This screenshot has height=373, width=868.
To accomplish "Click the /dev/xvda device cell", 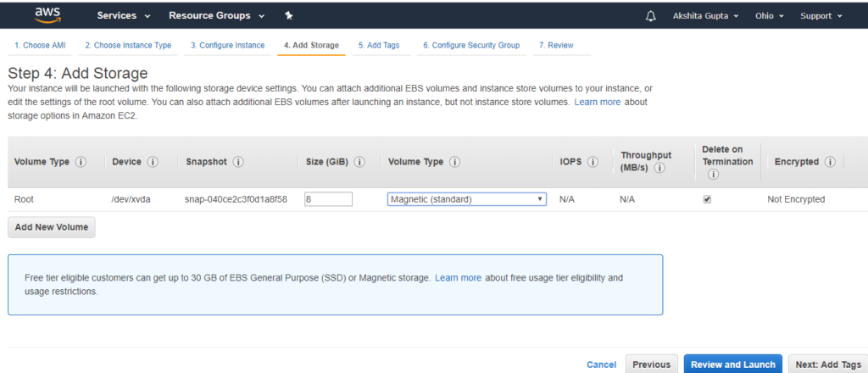I will [131, 200].
